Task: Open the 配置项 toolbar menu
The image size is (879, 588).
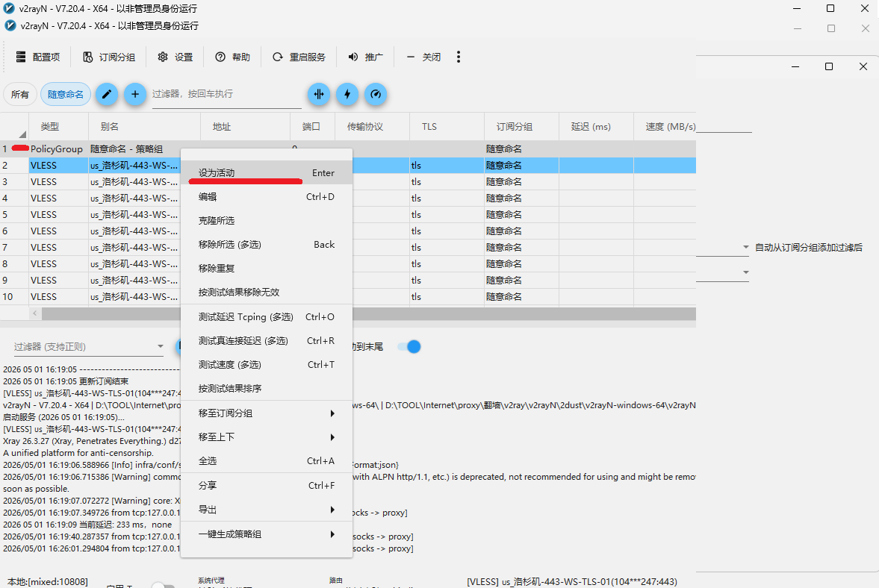Action: 38,57
